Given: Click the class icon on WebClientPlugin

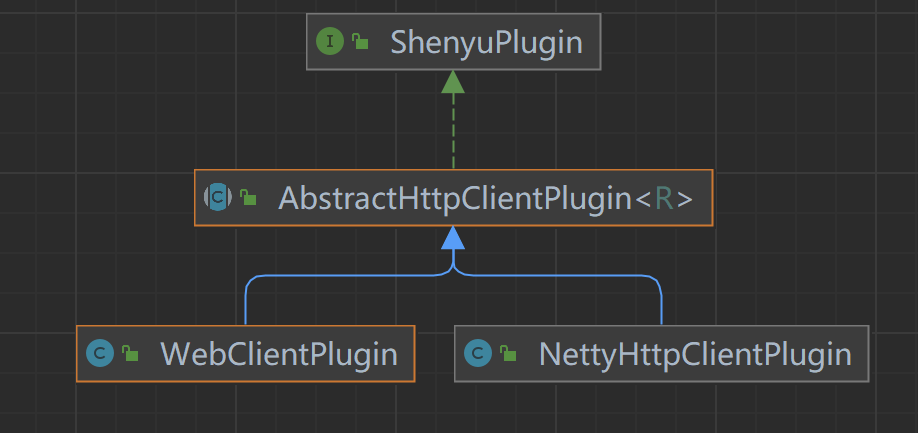Looking at the screenshot, I should tap(99, 353).
